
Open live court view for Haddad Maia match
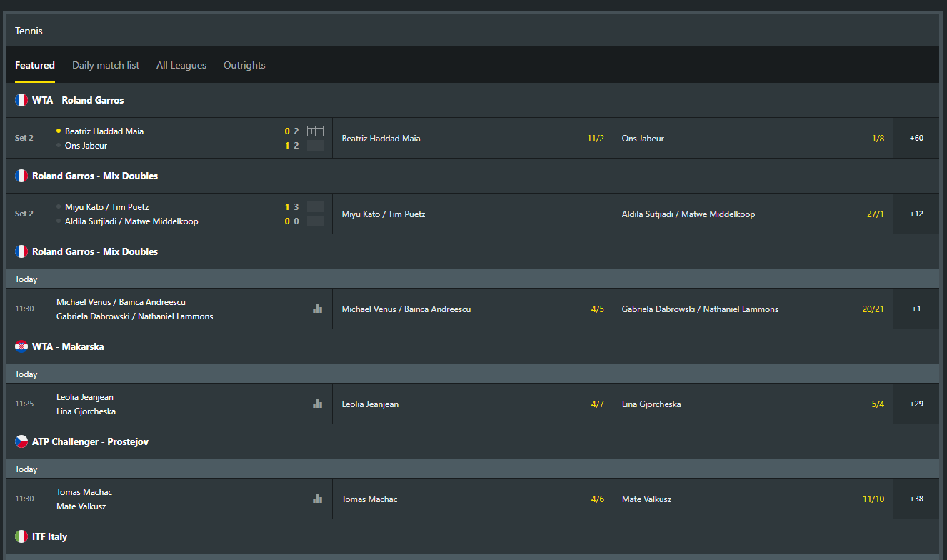[315, 131]
